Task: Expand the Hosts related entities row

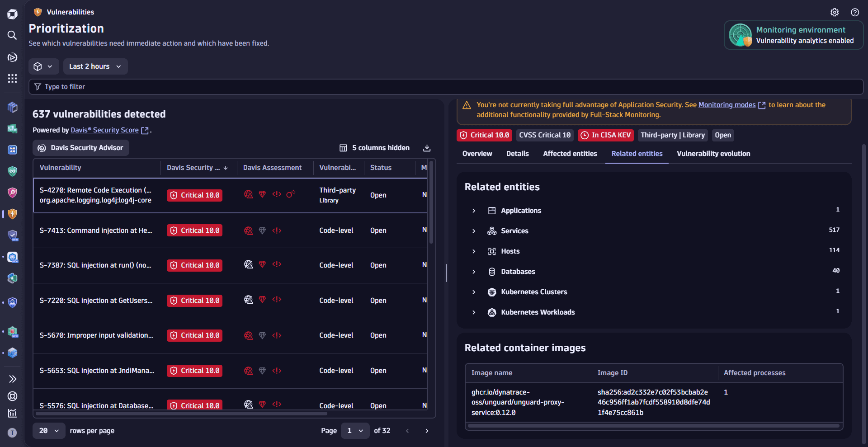Action: click(x=474, y=251)
